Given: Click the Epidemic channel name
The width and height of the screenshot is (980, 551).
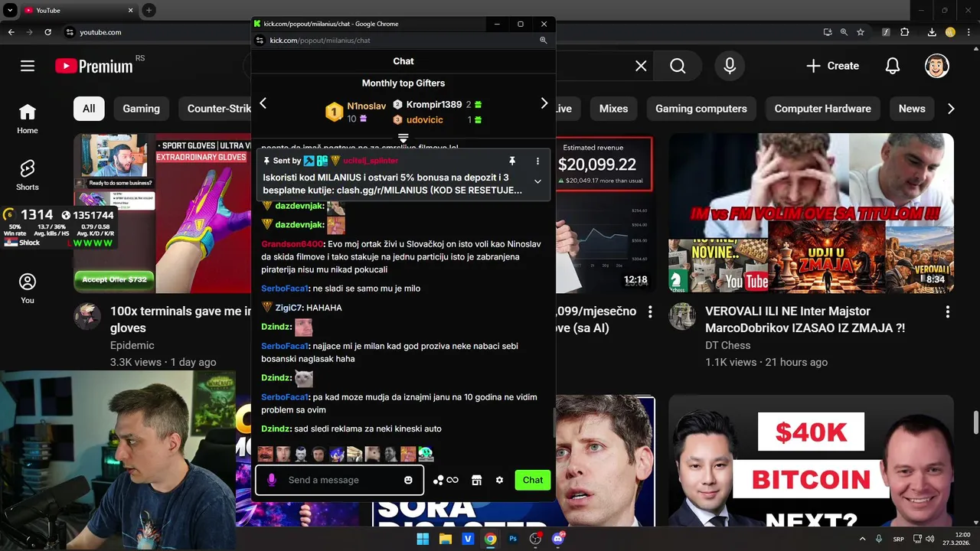Looking at the screenshot, I should tap(132, 345).
